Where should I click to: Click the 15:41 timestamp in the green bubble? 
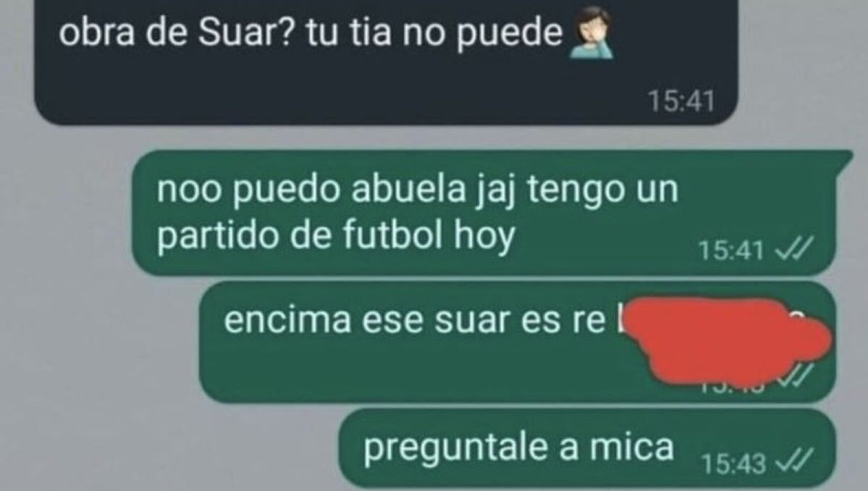pyautogui.click(x=730, y=250)
